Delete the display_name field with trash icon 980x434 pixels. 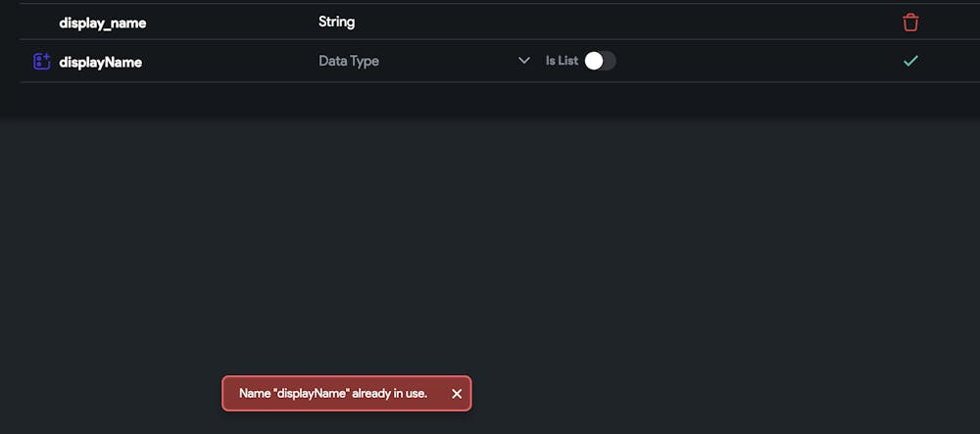click(x=910, y=23)
